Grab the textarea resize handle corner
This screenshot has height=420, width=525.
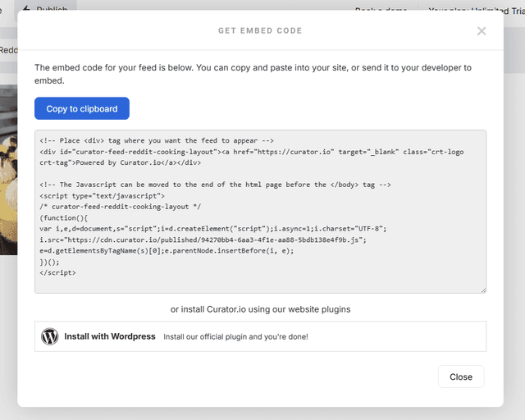pos(483,290)
